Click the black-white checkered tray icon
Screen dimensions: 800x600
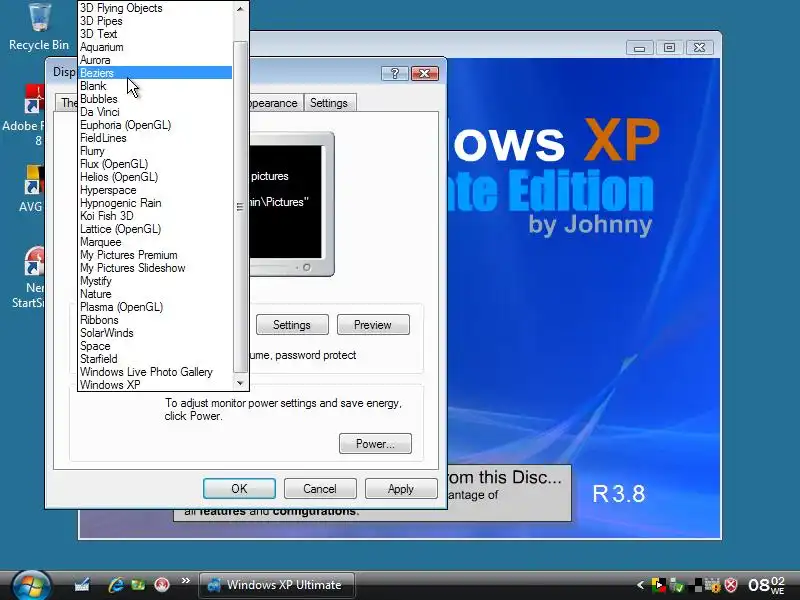(695, 585)
